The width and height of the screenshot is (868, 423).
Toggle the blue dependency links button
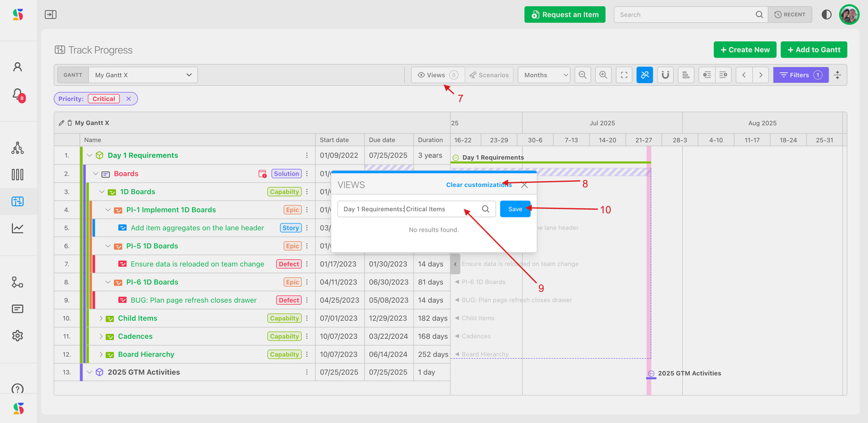click(x=645, y=75)
